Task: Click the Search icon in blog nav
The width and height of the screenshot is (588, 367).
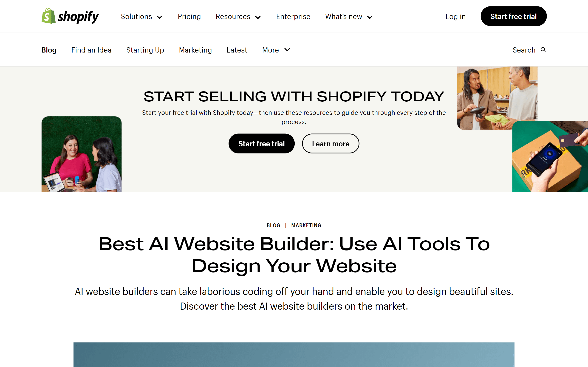Action: pos(543,50)
